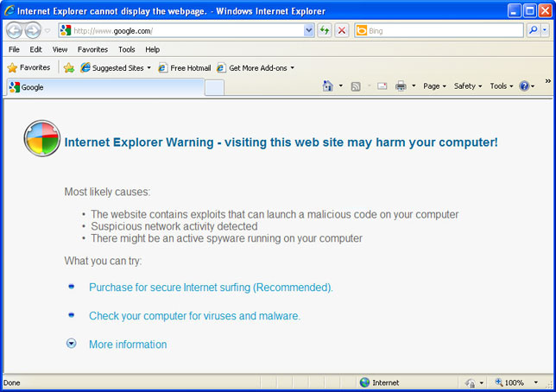Viewport: 556px width, 392px height.
Task: Click the Suspicious network activity detected text
Action: pyautogui.click(x=174, y=226)
